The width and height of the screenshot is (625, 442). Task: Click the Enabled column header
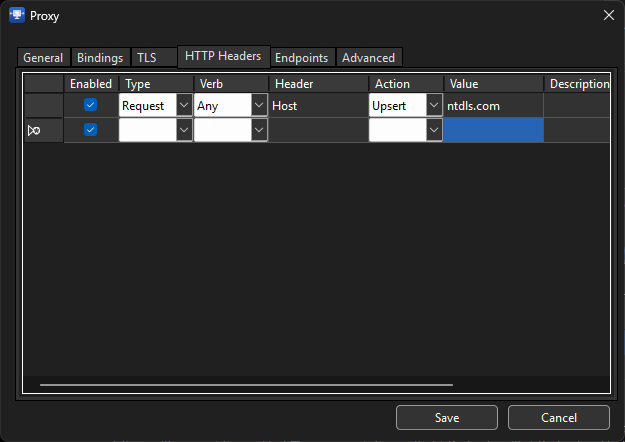[x=91, y=84]
